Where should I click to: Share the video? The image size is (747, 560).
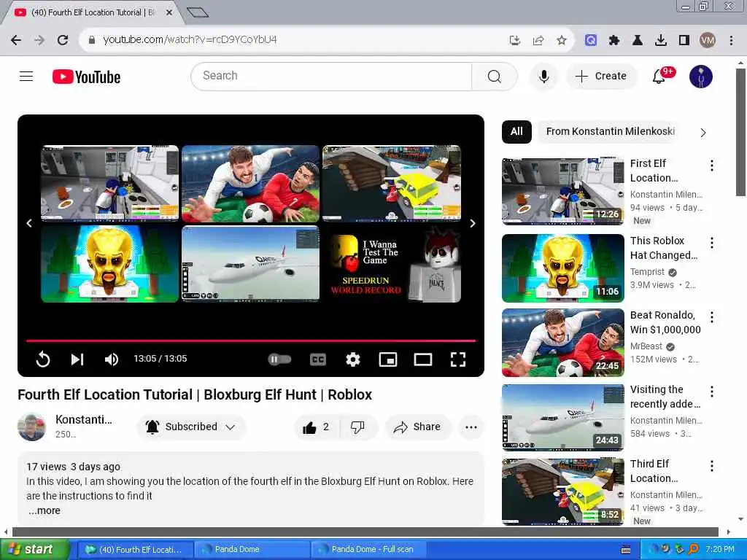tap(417, 427)
